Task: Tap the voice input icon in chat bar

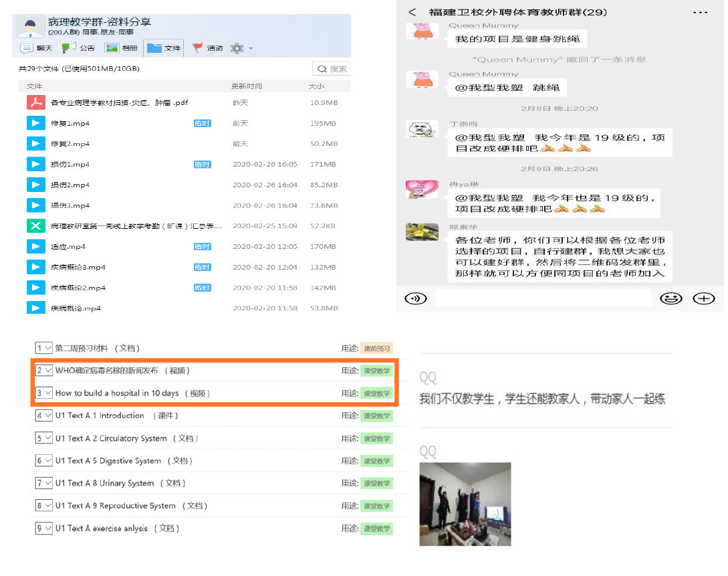Action: point(416,298)
